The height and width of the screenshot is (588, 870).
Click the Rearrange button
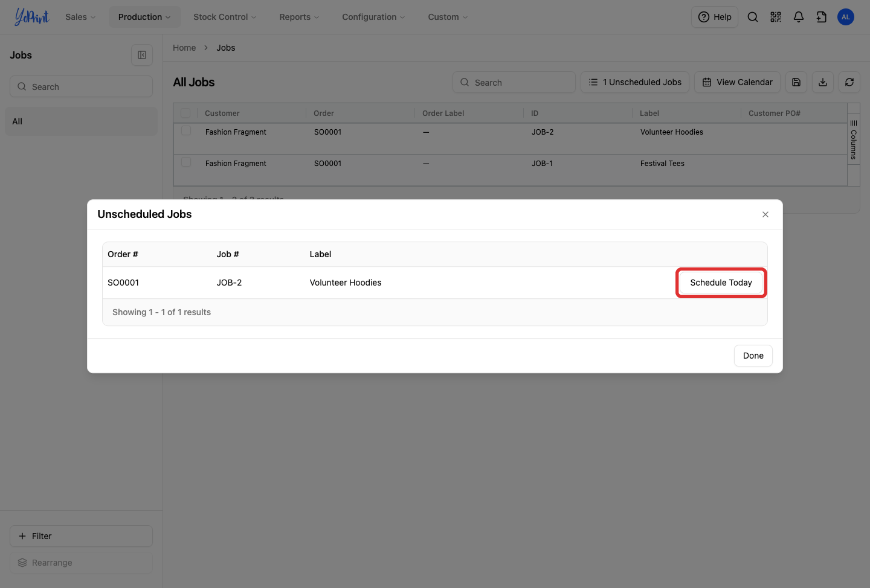81,563
